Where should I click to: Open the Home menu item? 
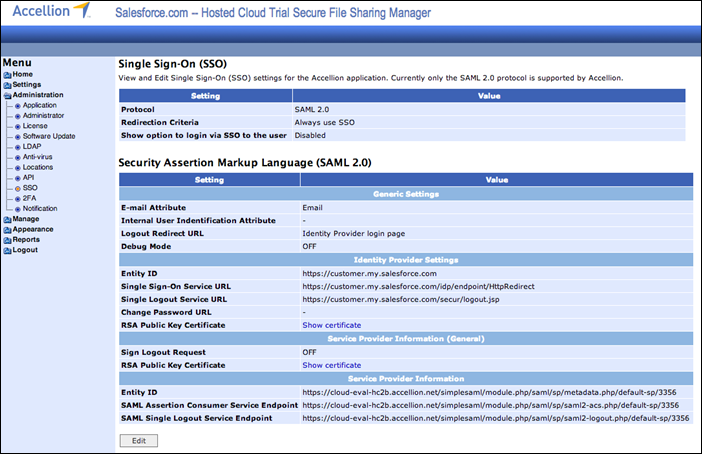[x=22, y=74]
